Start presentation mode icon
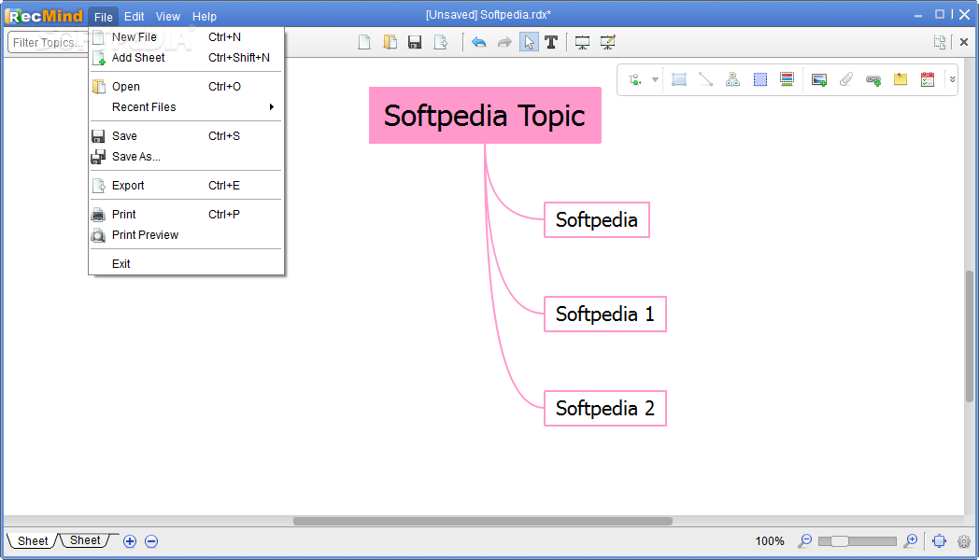Image resolution: width=979 pixels, height=560 pixels. tap(582, 42)
